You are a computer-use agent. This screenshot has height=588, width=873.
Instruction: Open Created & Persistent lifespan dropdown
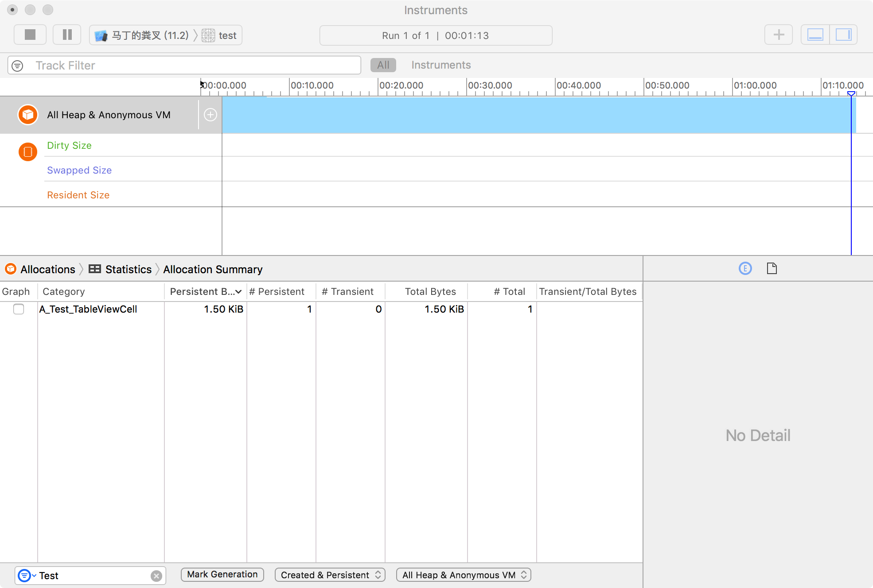pos(330,575)
